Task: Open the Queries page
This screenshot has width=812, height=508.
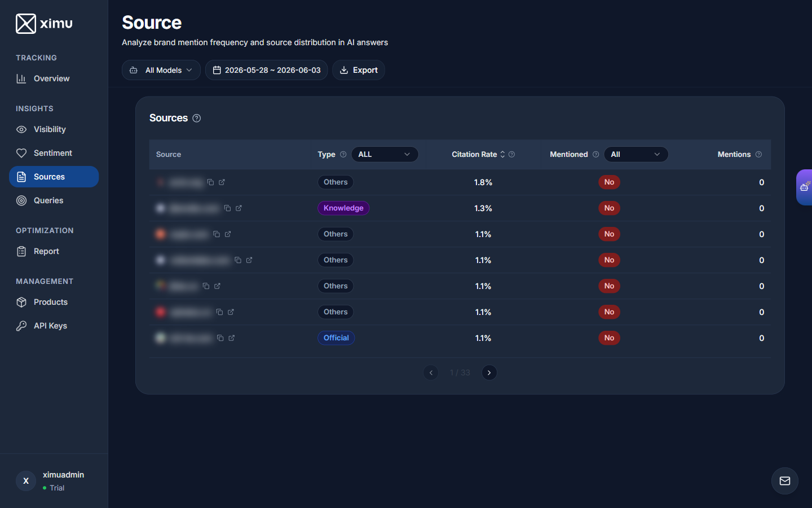Action: click(54, 200)
